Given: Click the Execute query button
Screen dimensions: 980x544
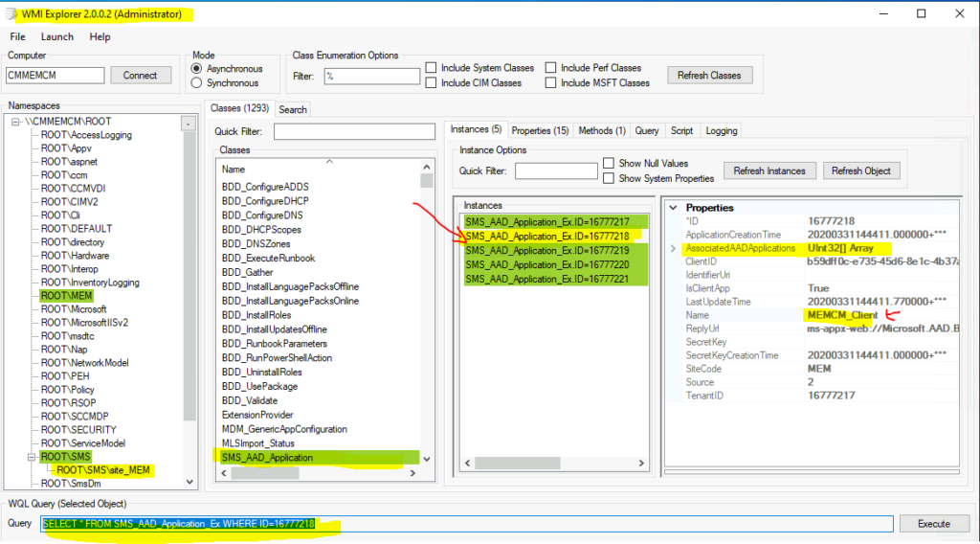Looking at the screenshot, I should pos(933,524).
